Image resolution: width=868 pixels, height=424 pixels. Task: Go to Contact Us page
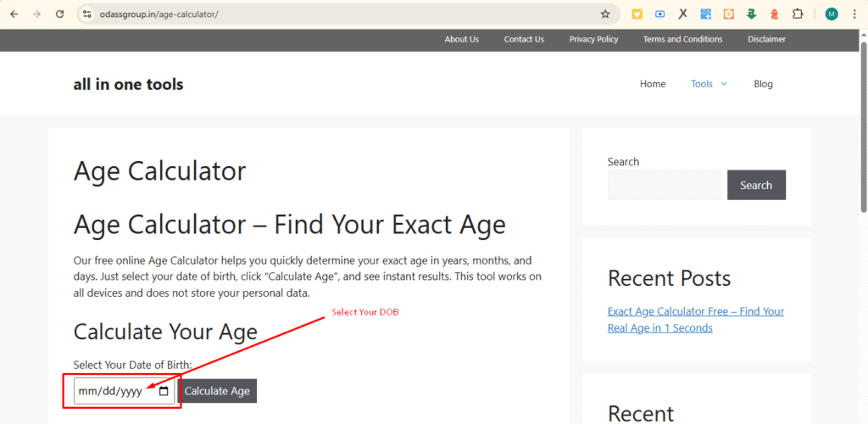pos(524,39)
